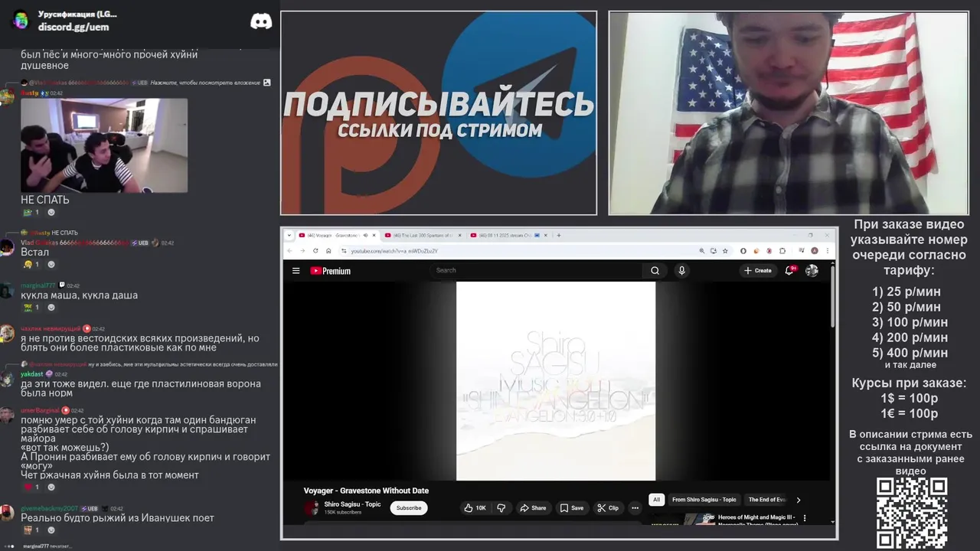Click reaction under НЕ СПАТЬ message

[x=31, y=212]
